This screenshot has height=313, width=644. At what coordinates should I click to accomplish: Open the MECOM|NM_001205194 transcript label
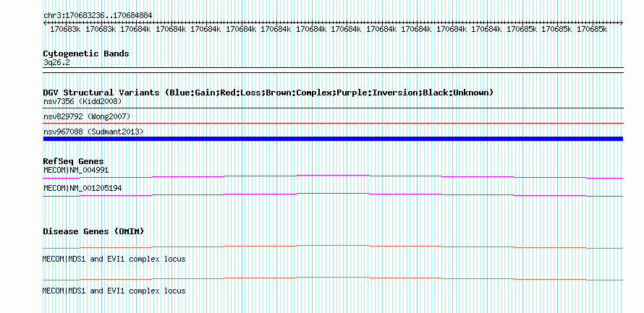(82, 188)
